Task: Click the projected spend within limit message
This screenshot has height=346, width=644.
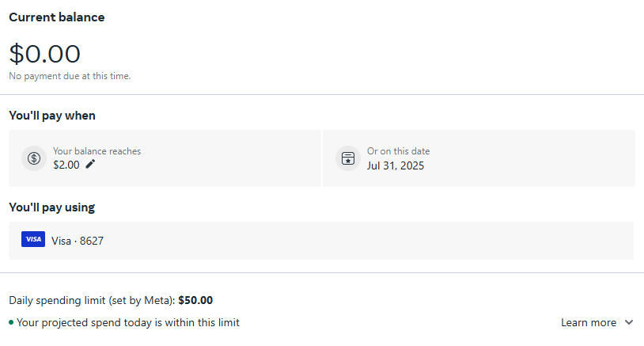Action: 127,322
